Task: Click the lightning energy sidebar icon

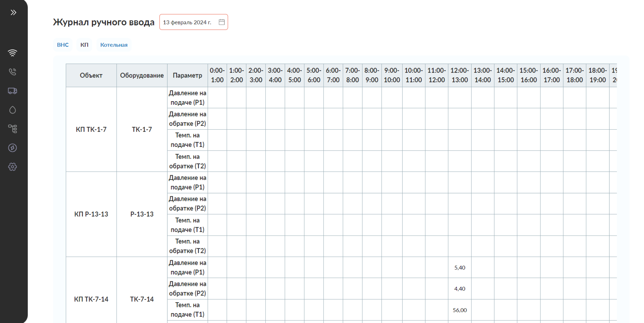Action: tap(12, 148)
